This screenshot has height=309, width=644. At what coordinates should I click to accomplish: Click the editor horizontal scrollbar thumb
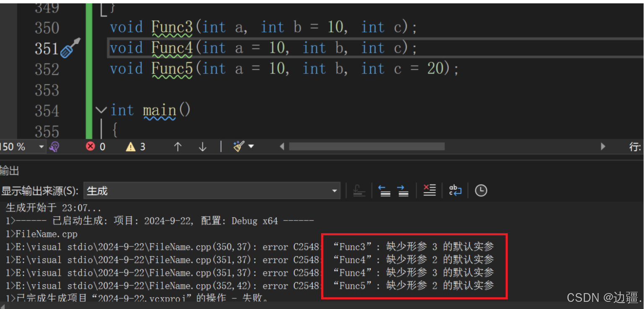coord(367,147)
